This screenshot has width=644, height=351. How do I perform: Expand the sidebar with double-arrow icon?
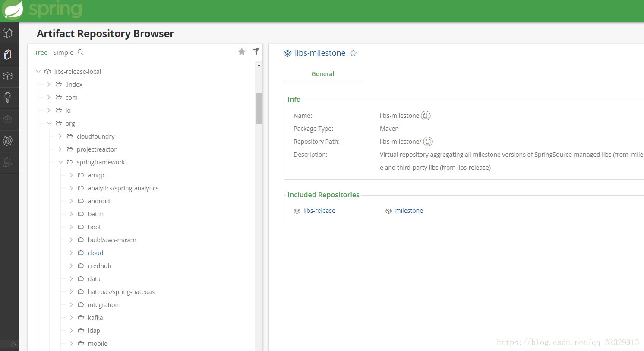point(13,344)
